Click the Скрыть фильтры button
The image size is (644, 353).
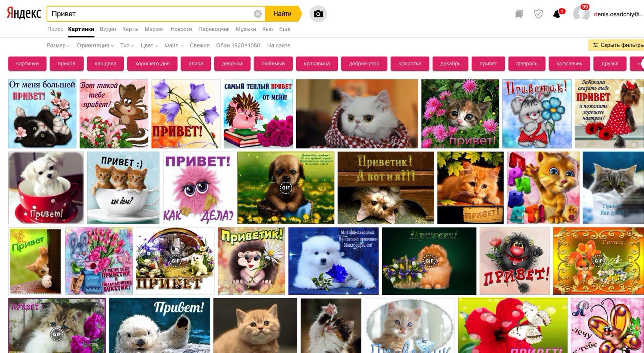click(x=617, y=45)
